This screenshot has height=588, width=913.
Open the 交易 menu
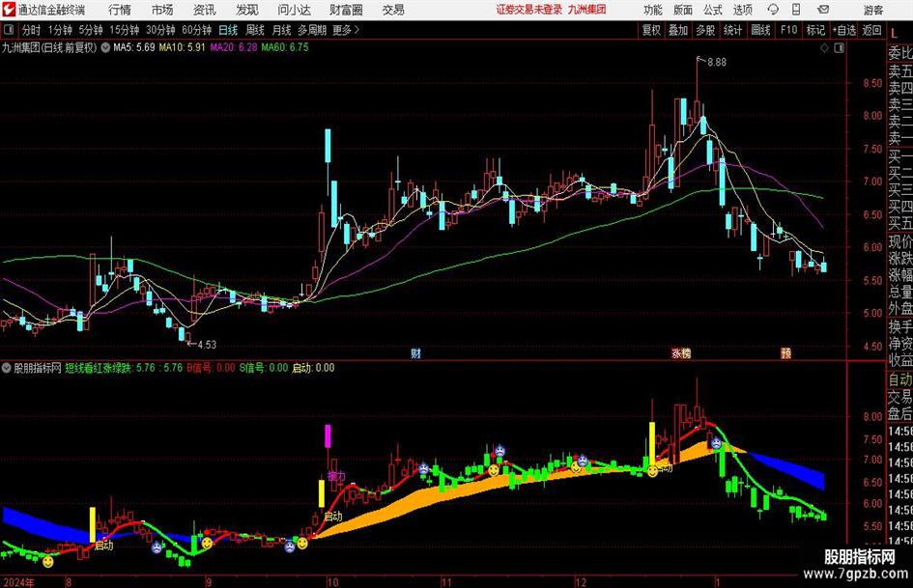(393, 10)
